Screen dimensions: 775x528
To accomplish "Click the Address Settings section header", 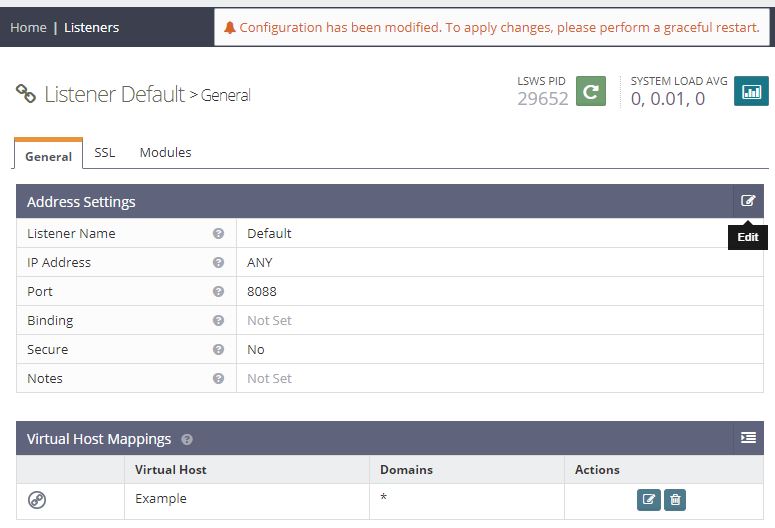I will tap(81, 202).
